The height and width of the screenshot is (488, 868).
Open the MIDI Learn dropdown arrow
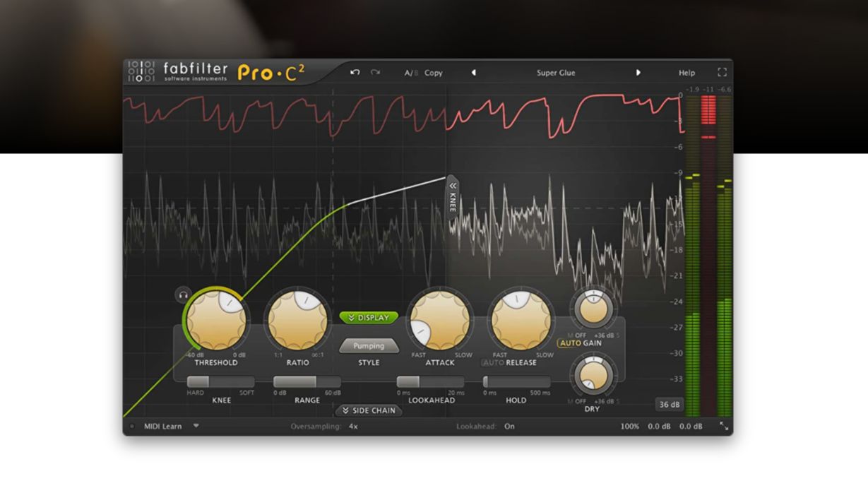196,426
